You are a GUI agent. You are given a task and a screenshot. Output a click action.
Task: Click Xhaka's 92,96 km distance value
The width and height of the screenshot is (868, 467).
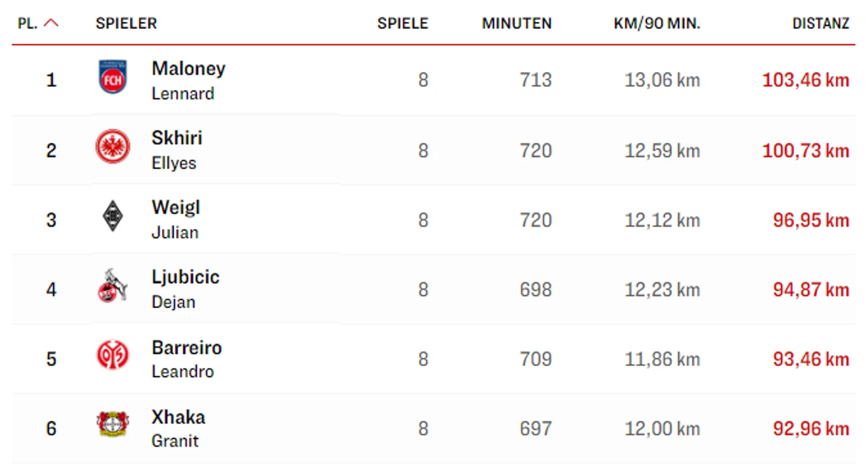click(811, 428)
